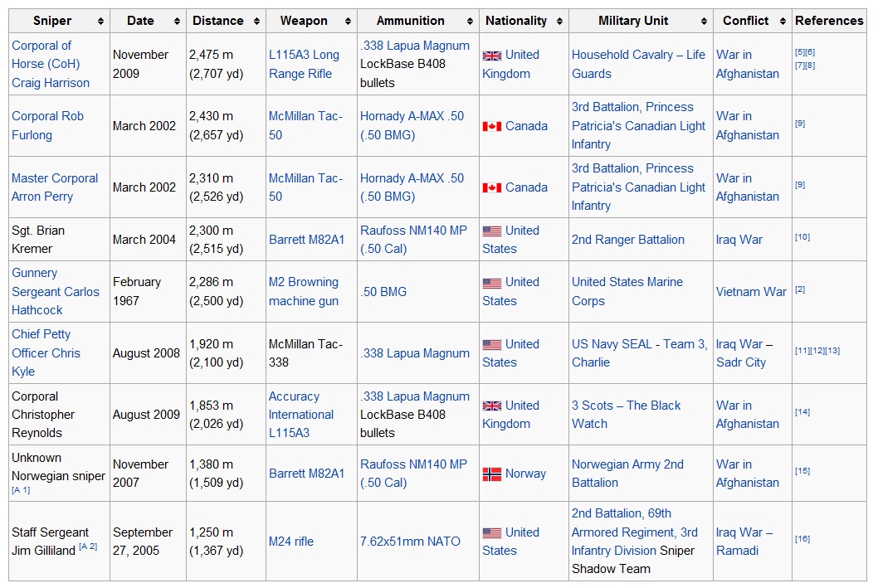Click the US flag in Brian Kremer's row
The image size is (873, 588).
pyautogui.click(x=492, y=231)
